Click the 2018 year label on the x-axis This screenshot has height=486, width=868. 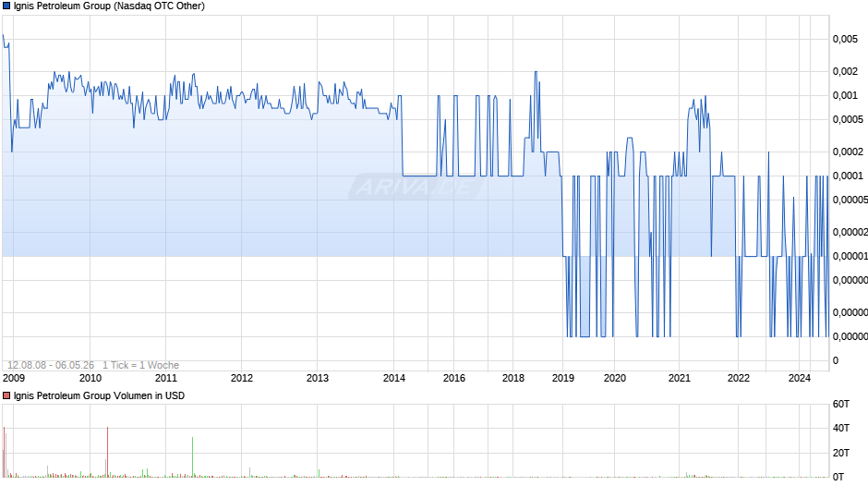point(513,378)
